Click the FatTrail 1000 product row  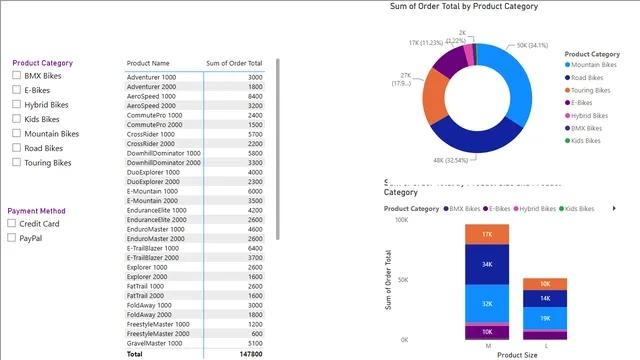pos(194,286)
